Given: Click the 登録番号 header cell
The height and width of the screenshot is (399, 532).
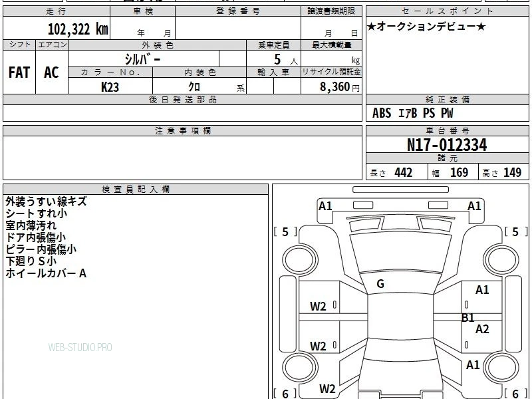Looking at the screenshot, I should coord(238,11).
